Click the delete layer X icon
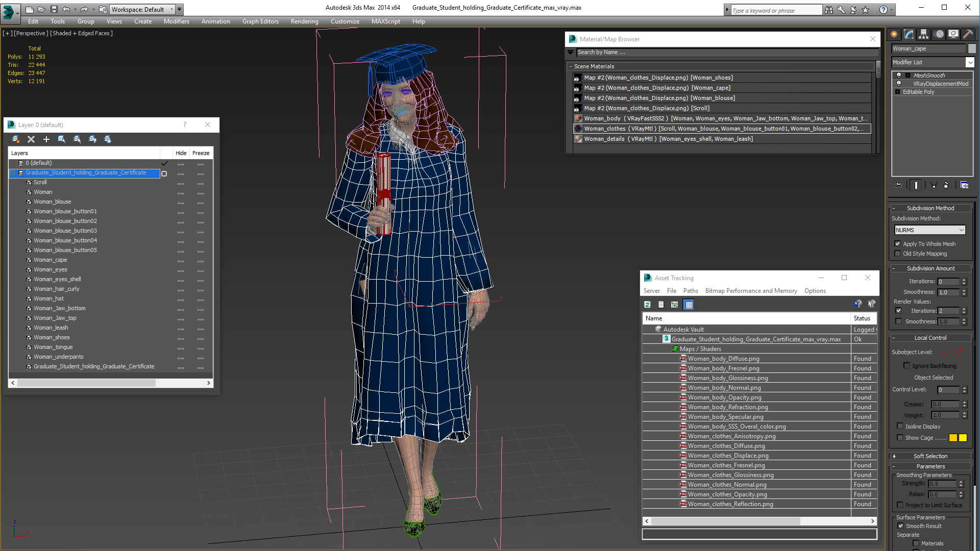The height and width of the screenshot is (551, 980). (x=31, y=139)
